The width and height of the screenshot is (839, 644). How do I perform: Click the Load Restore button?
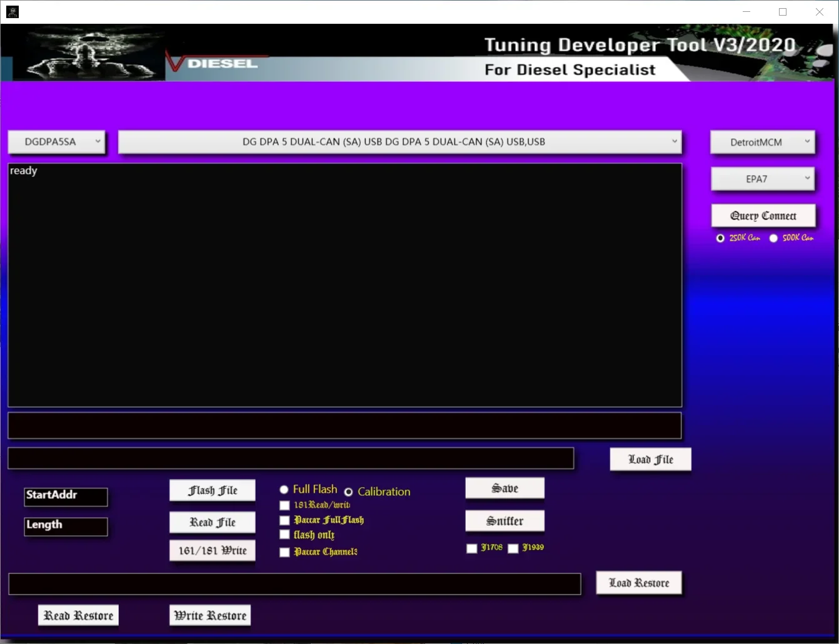(639, 582)
